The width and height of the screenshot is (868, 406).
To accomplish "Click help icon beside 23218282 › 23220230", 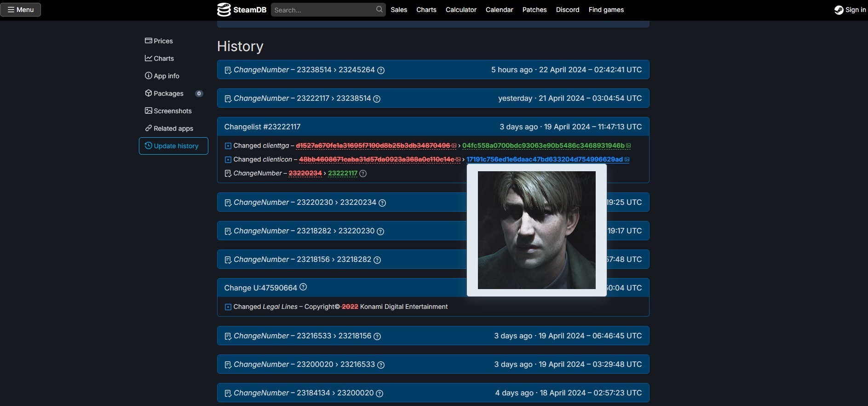I will click(380, 232).
